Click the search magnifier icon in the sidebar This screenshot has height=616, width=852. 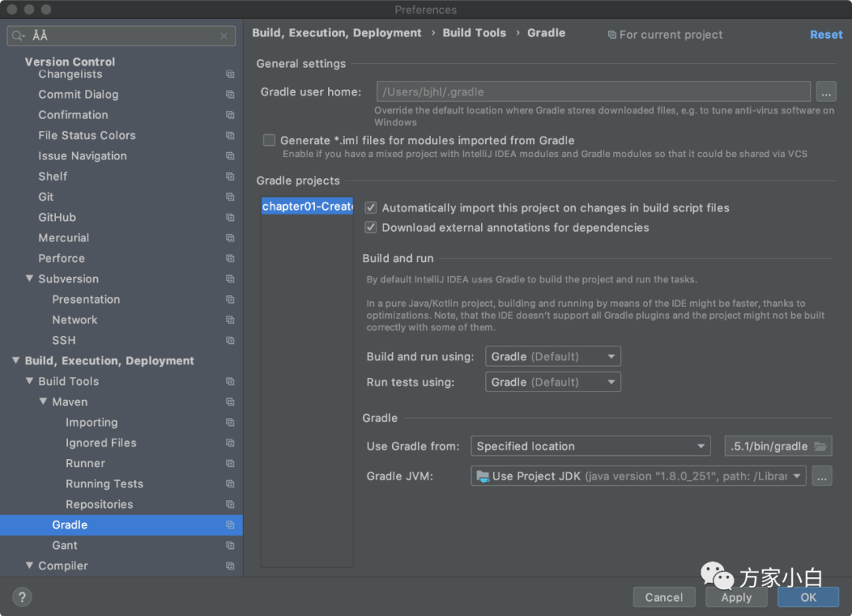[18, 36]
